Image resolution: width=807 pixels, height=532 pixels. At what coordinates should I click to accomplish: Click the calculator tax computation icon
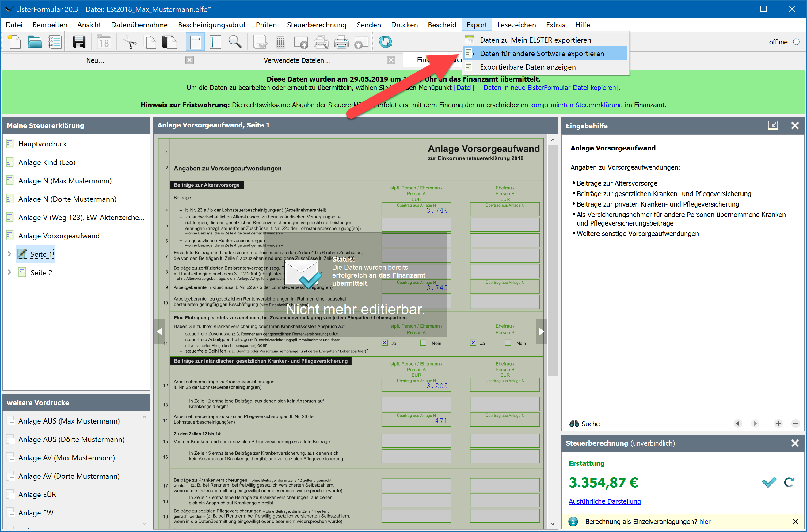click(280, 42)
